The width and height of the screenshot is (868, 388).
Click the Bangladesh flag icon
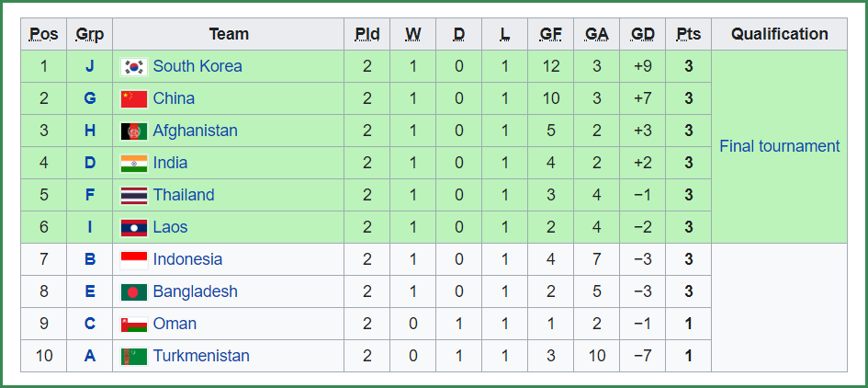(134, 291)
